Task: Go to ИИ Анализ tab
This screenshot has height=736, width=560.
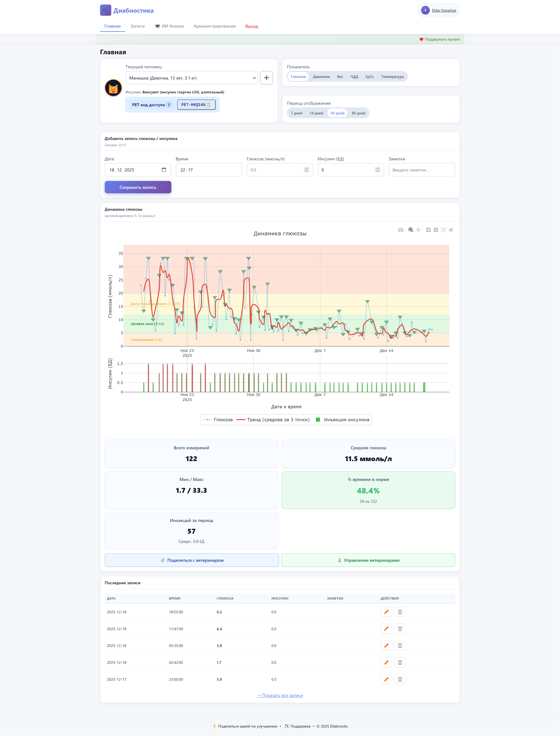Action: [x=169, y=26]
